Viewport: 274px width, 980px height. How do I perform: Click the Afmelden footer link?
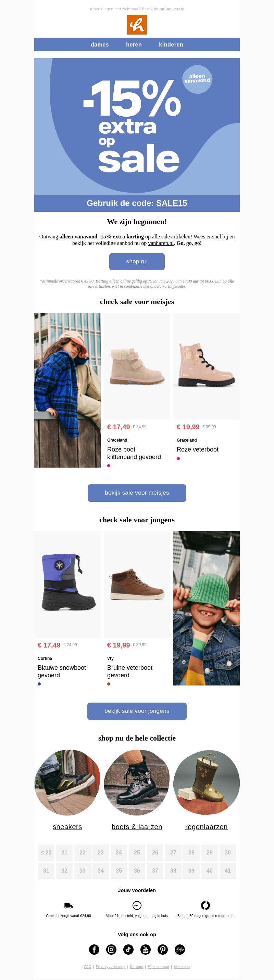[182, 967]
